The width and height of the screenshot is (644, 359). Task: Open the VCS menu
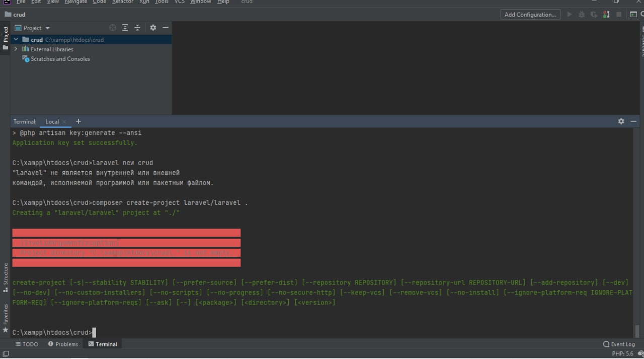click(180, 2)
